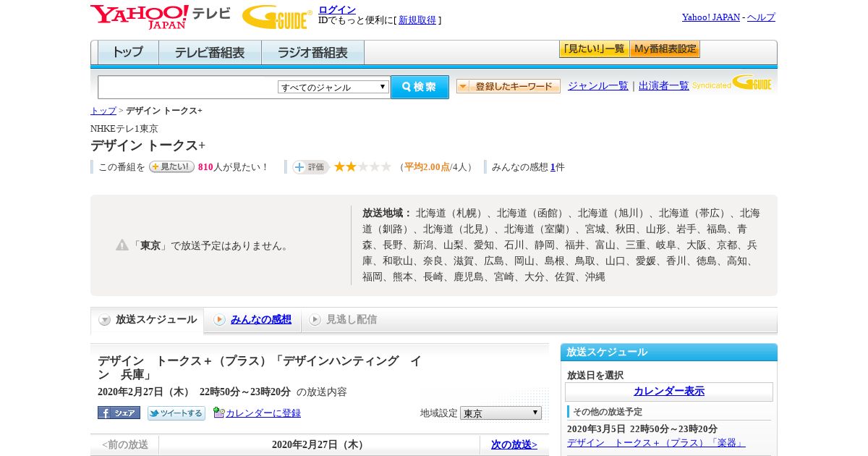Open My番組表設定 button

[665, 49]
